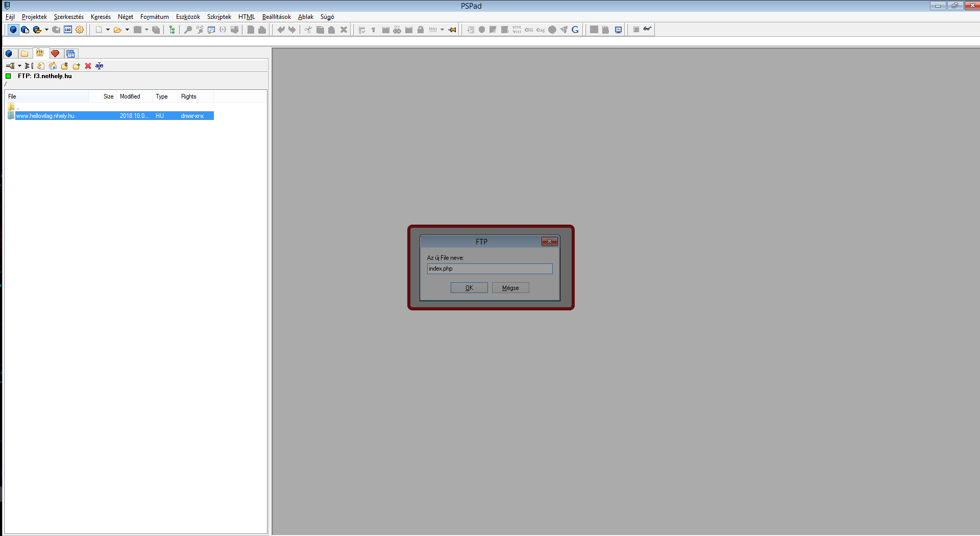
Task: Expand the Open file dropdown arrow
Action: coord(127,30)
